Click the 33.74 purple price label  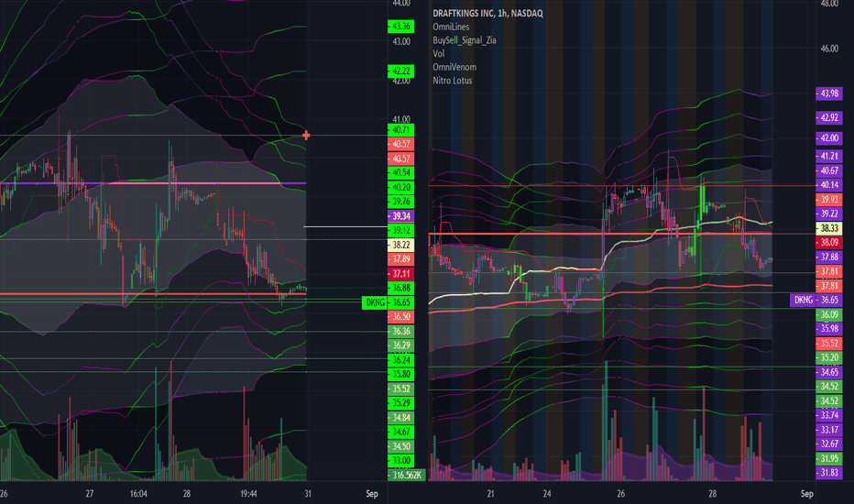click(829, 415)
